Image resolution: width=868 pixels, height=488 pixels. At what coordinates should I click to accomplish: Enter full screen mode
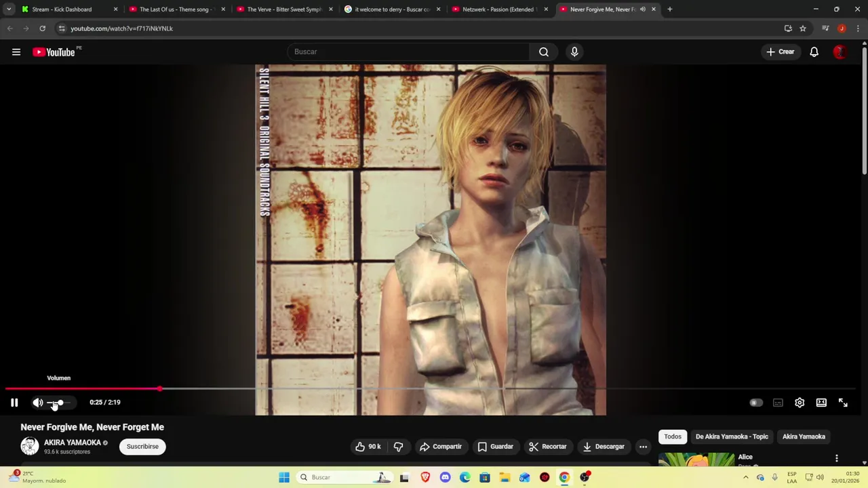coord(843,403)
